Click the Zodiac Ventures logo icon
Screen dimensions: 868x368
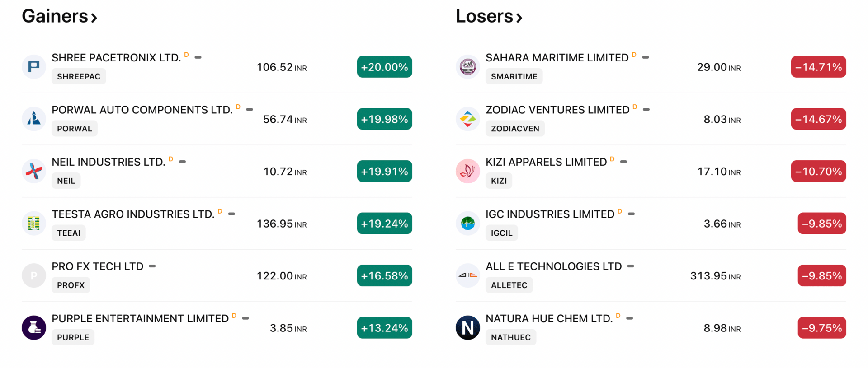468,119
